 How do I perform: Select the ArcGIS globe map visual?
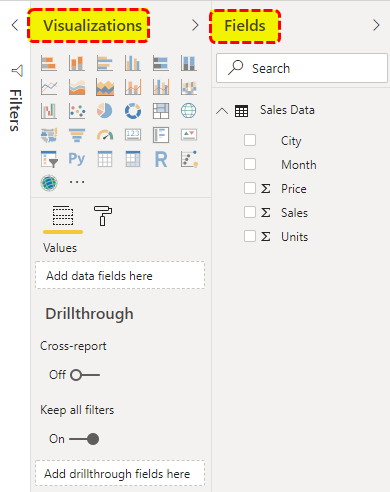[x=49, y=183]
